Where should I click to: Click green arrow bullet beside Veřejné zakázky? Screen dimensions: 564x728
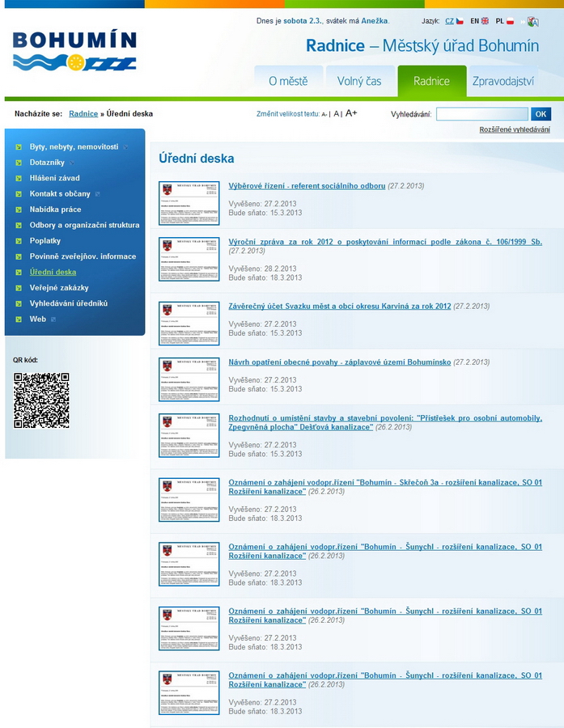click(x=19, y=288)
